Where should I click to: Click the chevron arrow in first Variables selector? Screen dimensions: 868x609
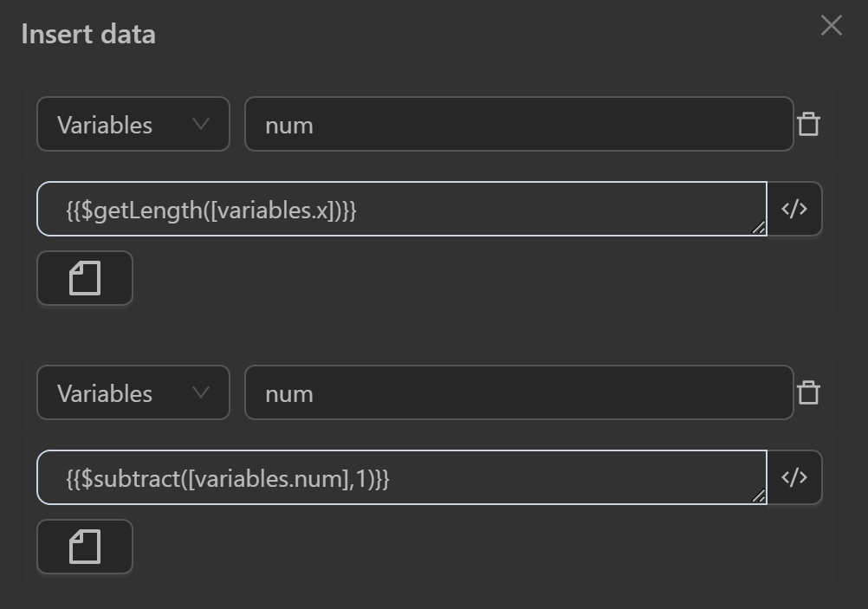(x=201, y=124)
